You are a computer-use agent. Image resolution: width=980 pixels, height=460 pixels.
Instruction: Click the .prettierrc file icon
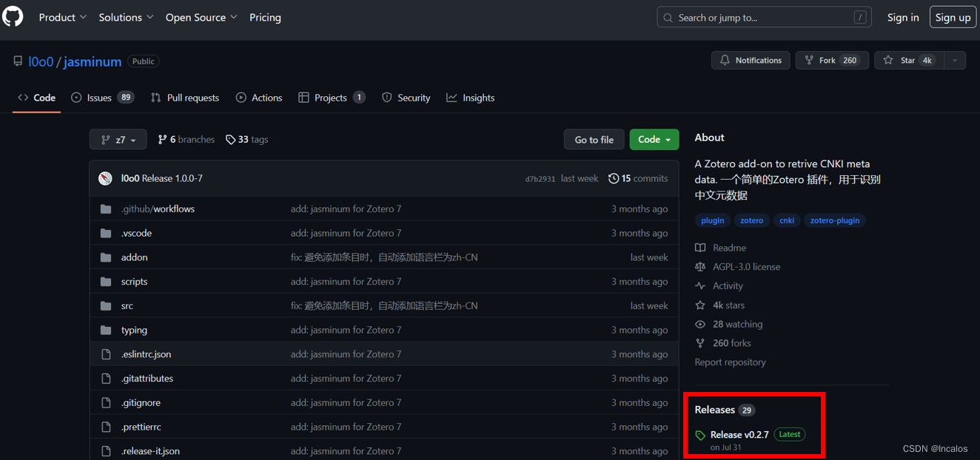tap(106, 427)
